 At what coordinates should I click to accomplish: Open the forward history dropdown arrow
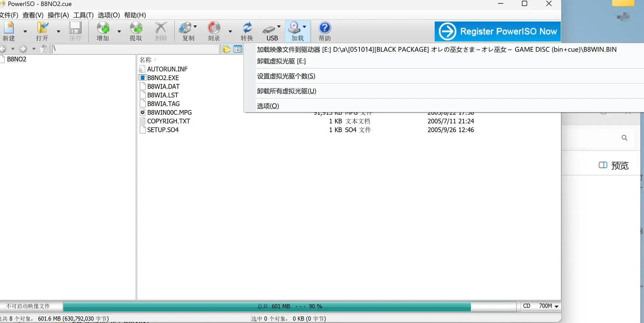tap(34, 49)
